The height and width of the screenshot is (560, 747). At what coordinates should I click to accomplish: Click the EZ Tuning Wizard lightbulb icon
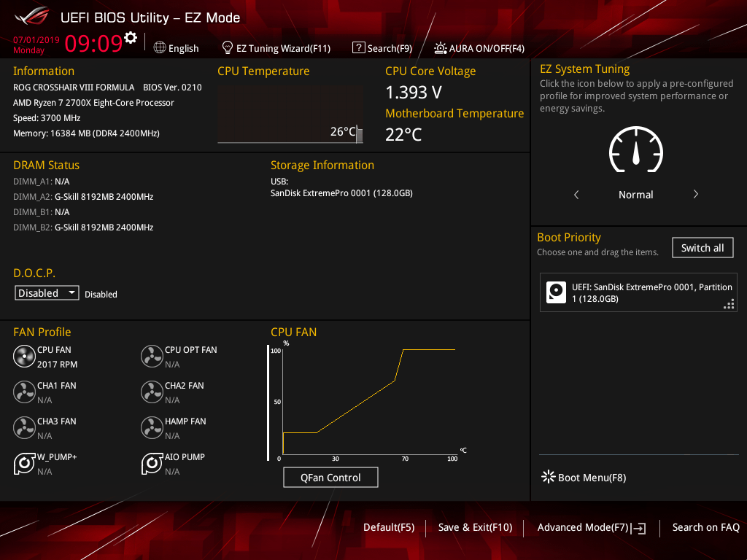pos(228,47)
